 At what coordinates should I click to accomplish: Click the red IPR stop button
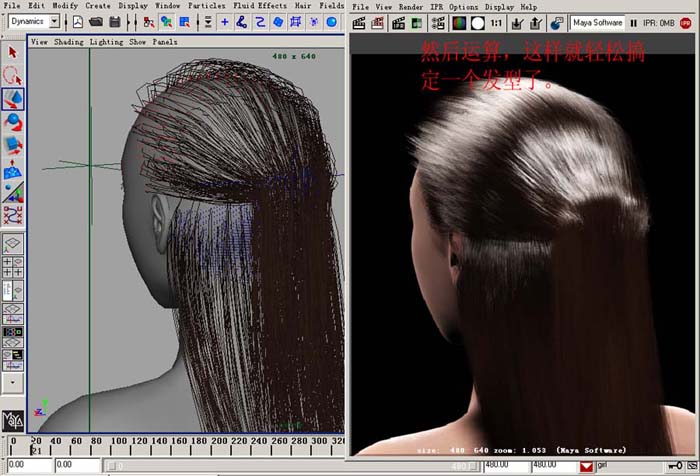(686, 23)
